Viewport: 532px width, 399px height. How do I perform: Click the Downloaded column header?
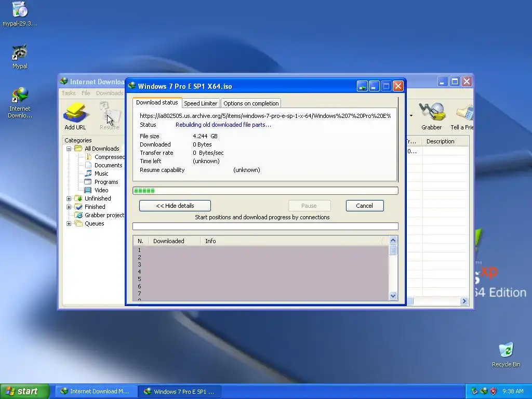click(175, 241)
